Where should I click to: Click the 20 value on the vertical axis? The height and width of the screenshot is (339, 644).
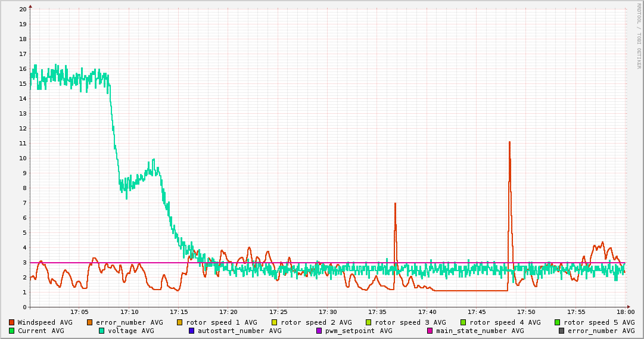pos(23,9)
